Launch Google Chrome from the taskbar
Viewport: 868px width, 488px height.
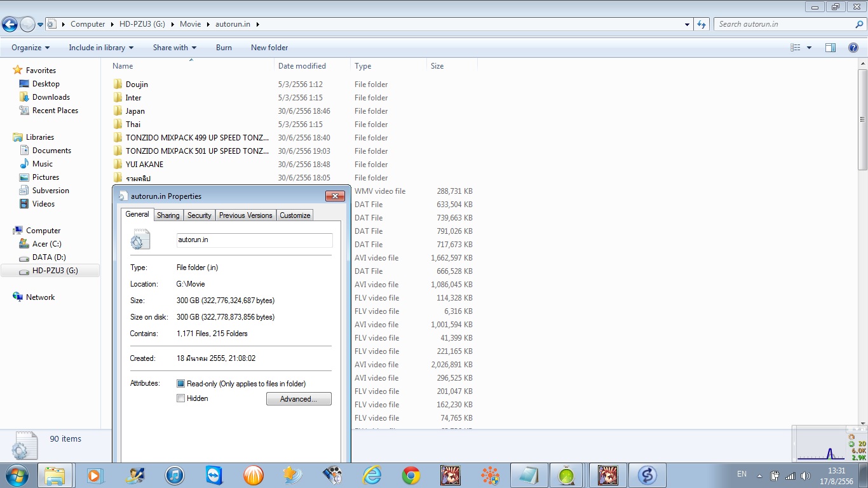click(411, 475)
